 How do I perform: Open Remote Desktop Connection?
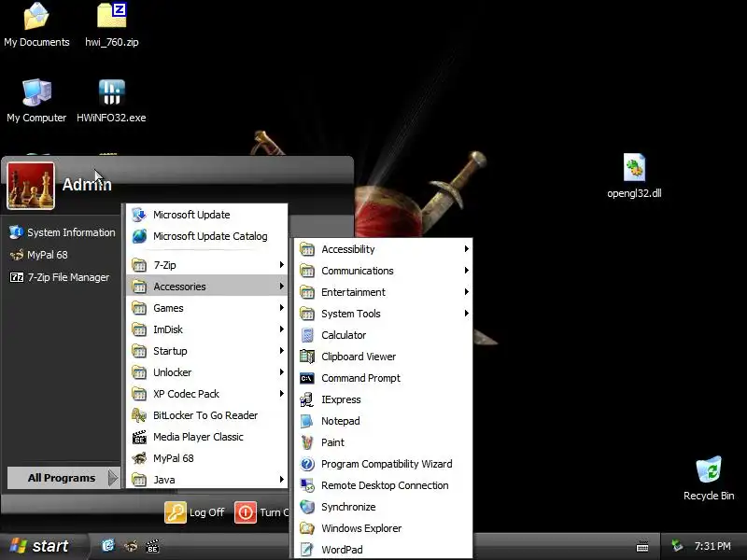[384, 485]
